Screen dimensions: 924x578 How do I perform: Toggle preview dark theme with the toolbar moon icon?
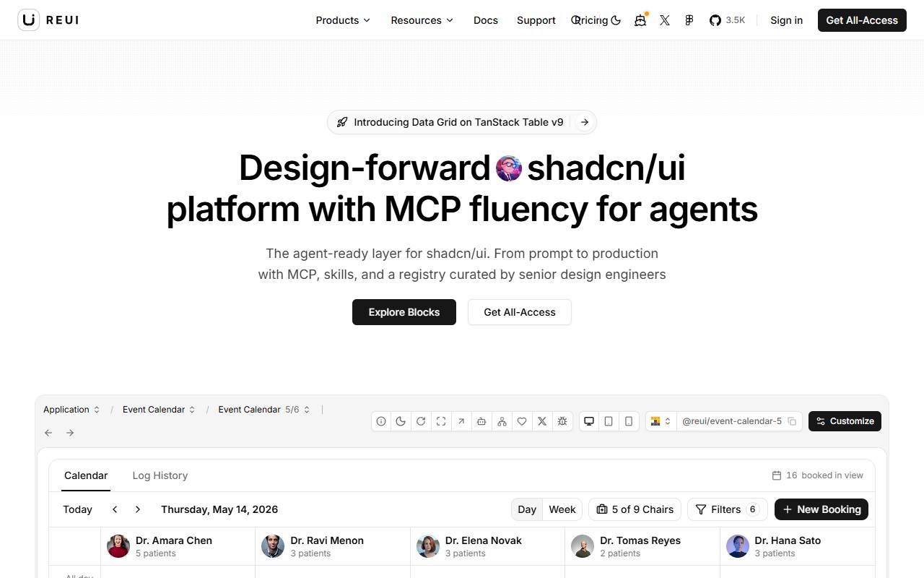pos(401,421)
